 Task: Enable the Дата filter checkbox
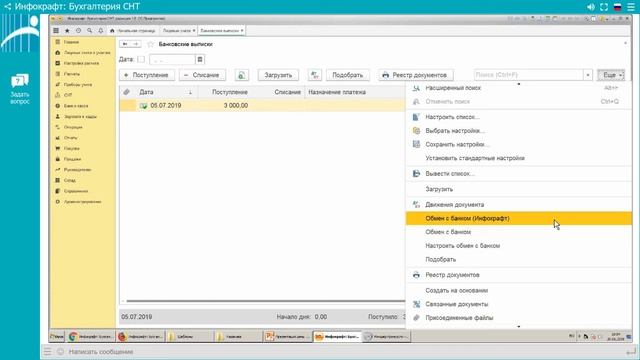(141, 59)
